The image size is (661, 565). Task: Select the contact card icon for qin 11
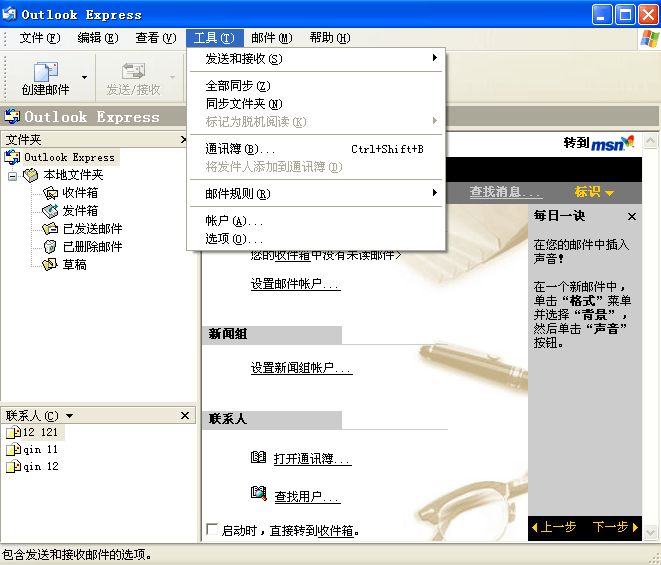point(13,449)
